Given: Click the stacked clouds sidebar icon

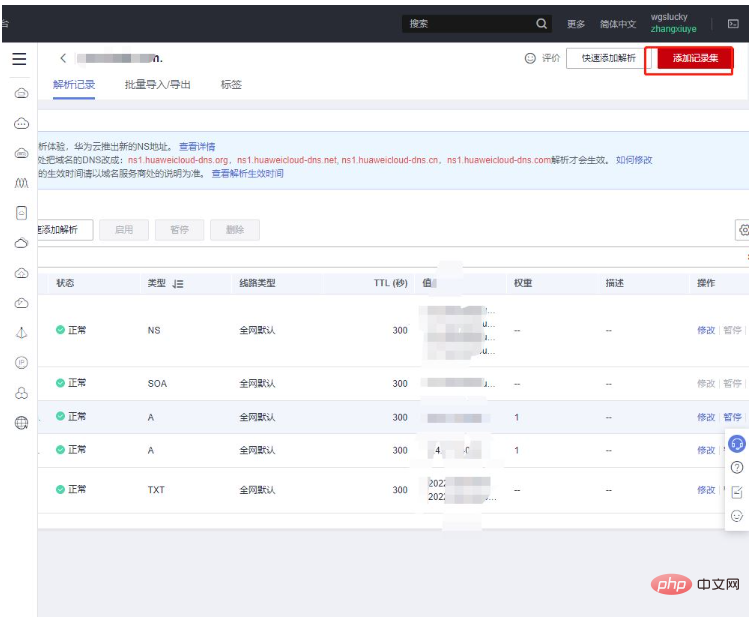Looking at the screenshot, I should pos(22,243).
